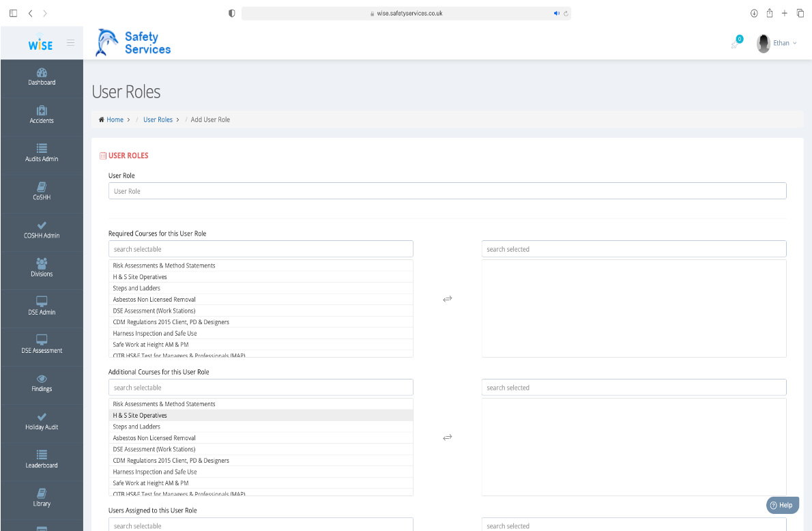This screenshot has height=531, width=812.
Task: Select Additional 'Harness Inspection and Safe Use'
Action: (261, 472)
